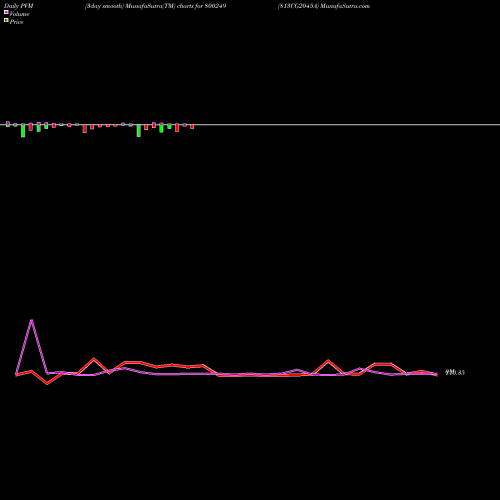Click the Daily PVM title text
The width and height of the screenshot is (500, 500).
(x=19, y=6)
